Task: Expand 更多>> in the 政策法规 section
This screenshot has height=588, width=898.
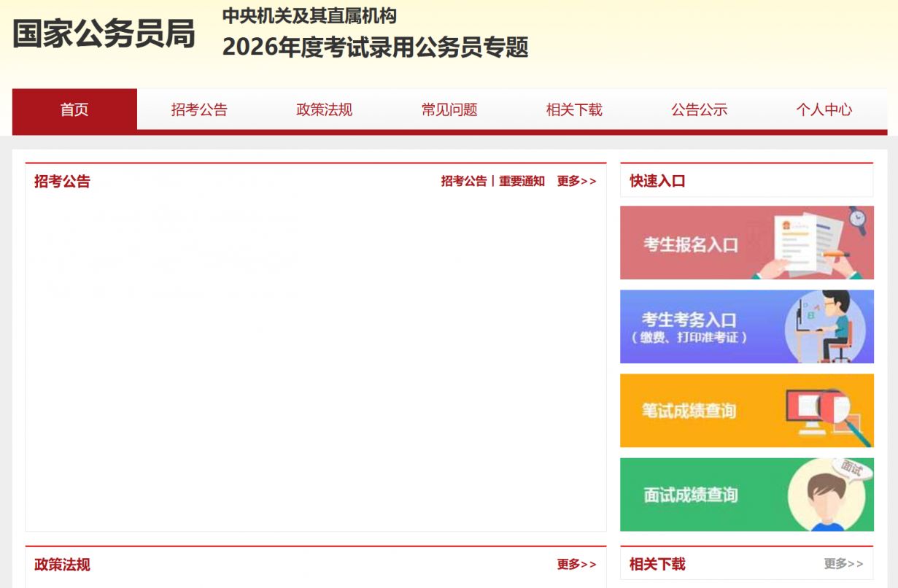Action: [x=576, y=565]
